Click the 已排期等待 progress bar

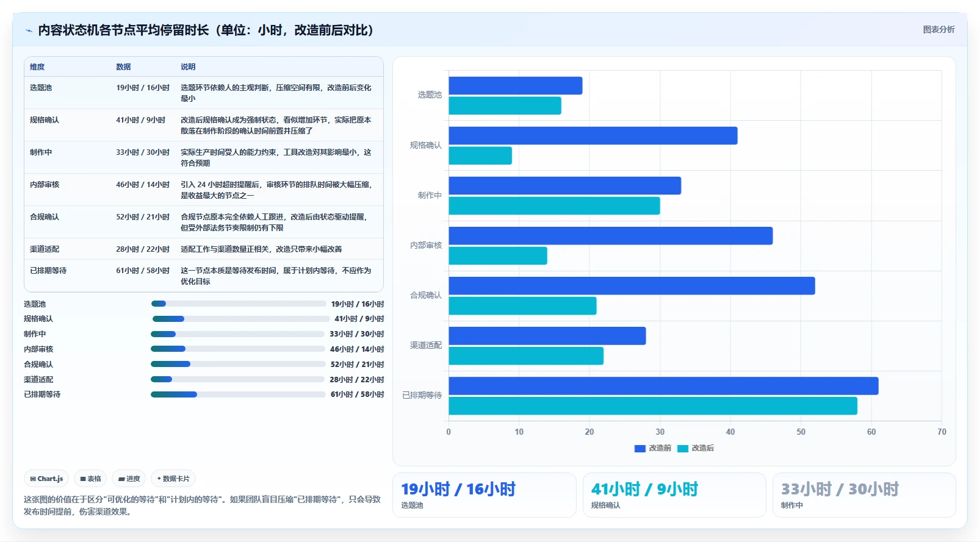[x=238, y=394]
